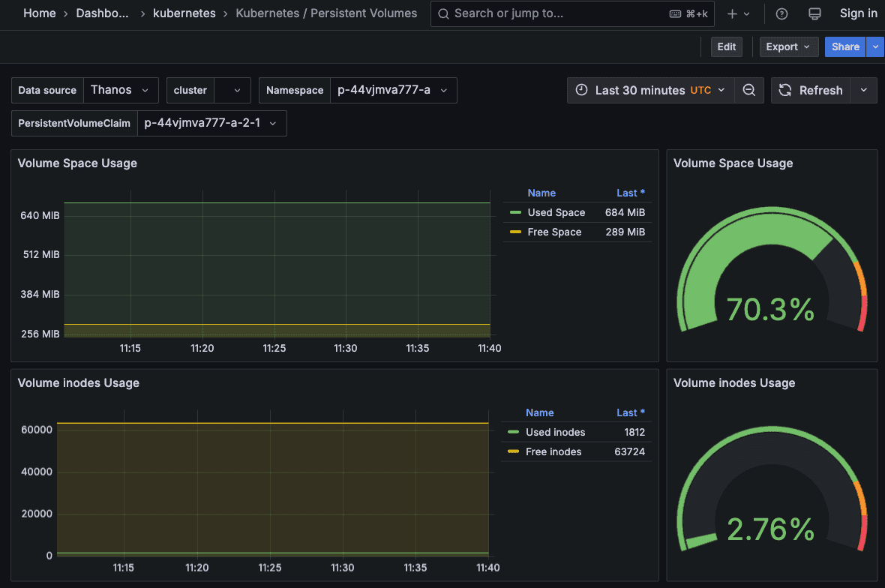
Task: Expand the Share options arrow
Action: (874, 46)
